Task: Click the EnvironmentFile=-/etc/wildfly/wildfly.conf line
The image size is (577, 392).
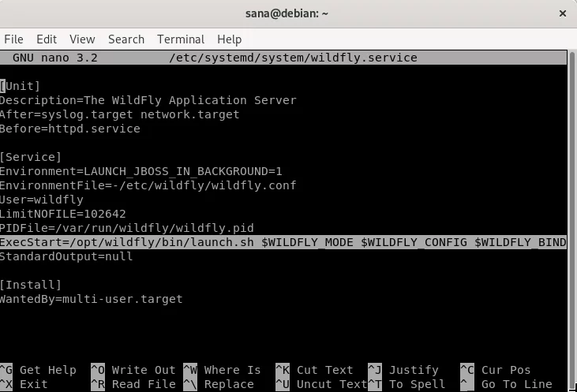Action: (148, 185)
